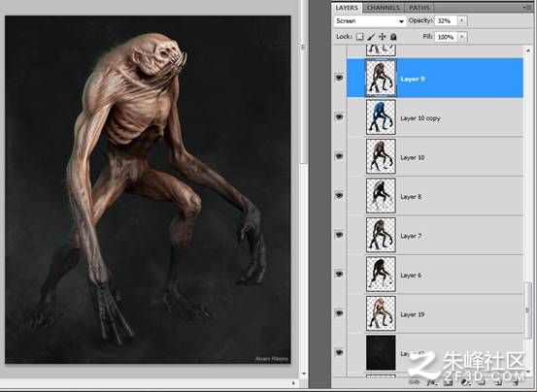Switch to the Channels tab
Viewport: 537px width, 392px height.
tap(384, 8)
